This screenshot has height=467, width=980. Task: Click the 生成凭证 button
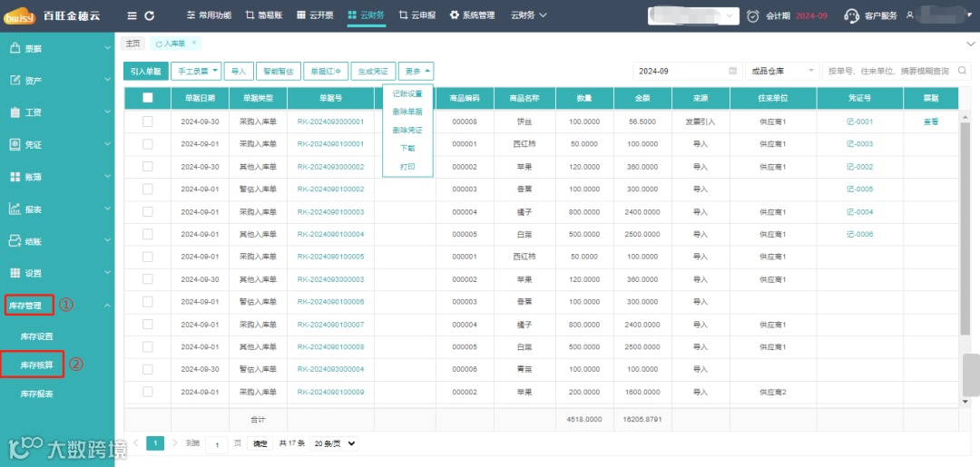pos(373,71)
